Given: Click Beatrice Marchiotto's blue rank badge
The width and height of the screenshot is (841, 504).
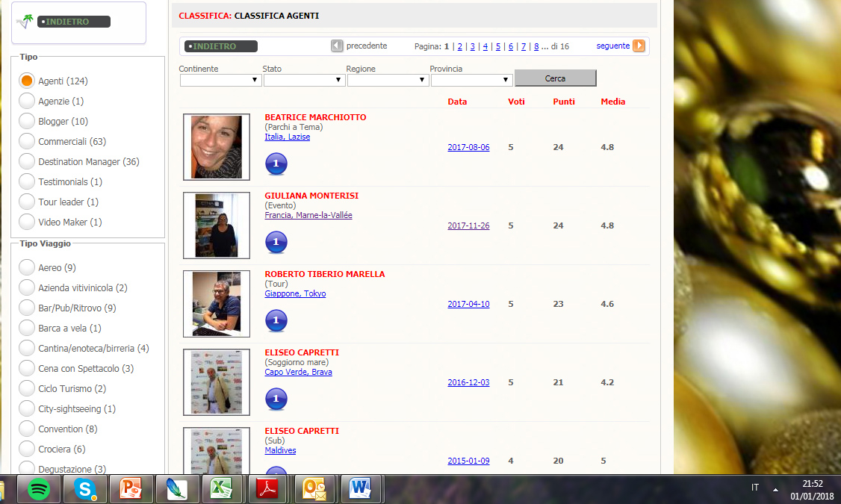Looking at the screenshot, I should pyautogui.click(x=276, y=164).
